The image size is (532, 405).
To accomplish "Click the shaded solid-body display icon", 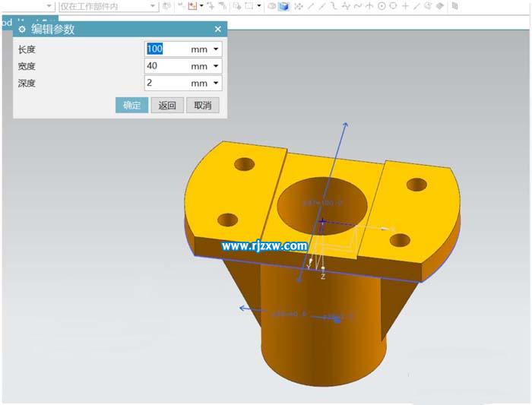I will (x=283, y=6).
